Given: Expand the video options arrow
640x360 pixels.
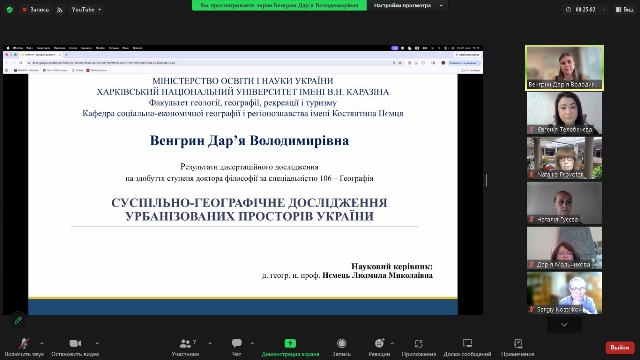Looking at the screenshot, I should point(97,343).
